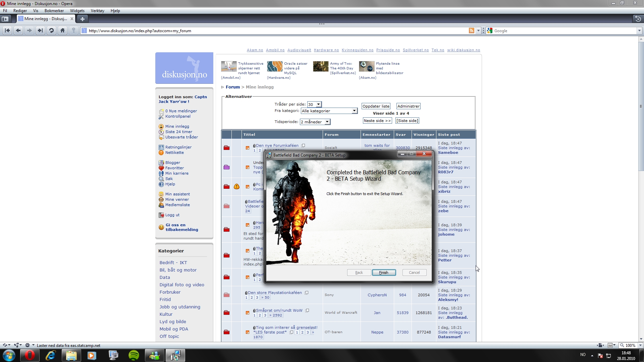Click the Forum breadcrumb link

pos(233,87)
